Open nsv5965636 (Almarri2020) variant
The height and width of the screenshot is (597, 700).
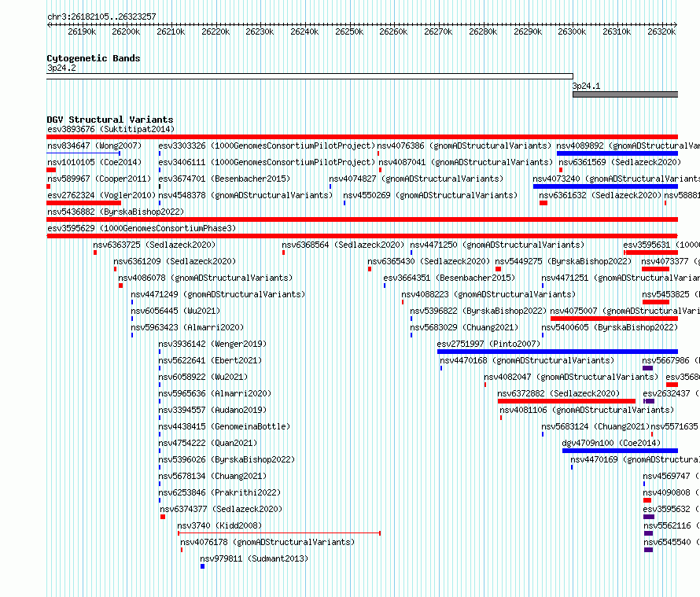[215, 394]
